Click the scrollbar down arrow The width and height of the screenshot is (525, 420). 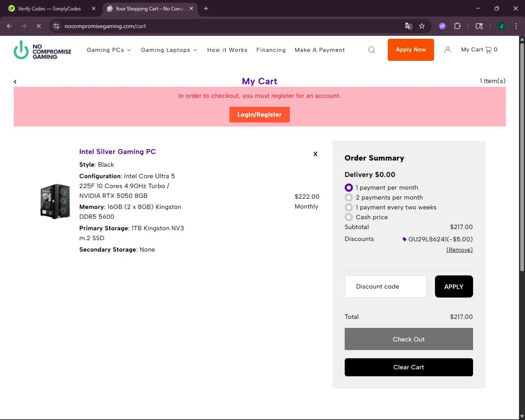click(x=522, y=416)
